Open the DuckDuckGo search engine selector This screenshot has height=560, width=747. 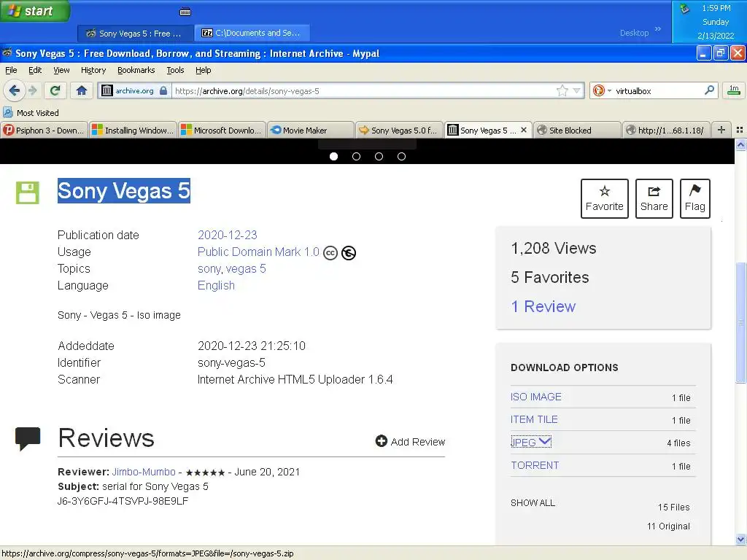pos(602,90)
